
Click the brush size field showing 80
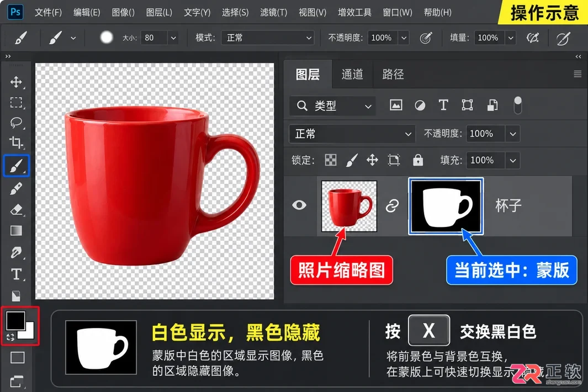pos(153,38)
